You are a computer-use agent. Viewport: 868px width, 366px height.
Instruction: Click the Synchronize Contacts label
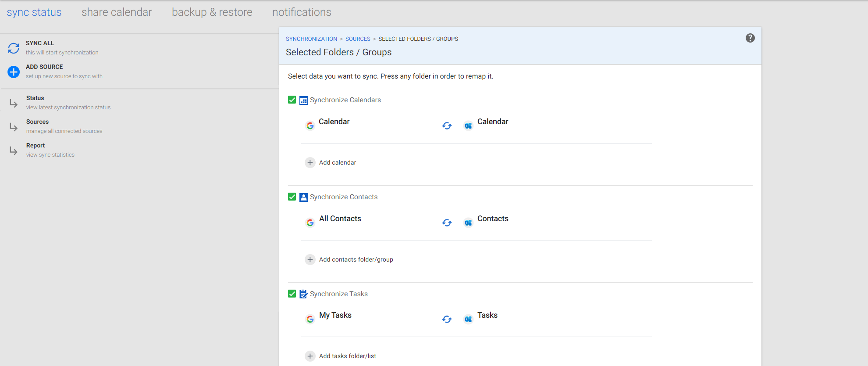(344, 197)
